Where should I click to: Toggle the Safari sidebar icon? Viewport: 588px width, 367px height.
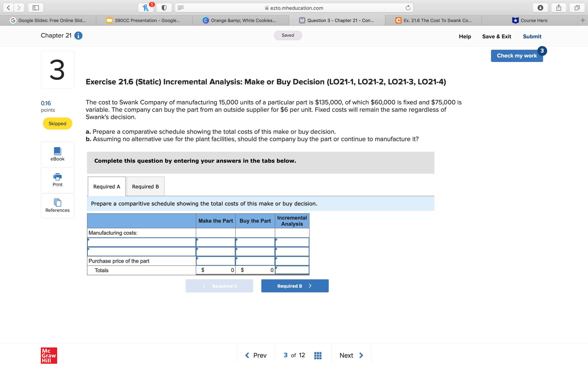pos(35,8)
